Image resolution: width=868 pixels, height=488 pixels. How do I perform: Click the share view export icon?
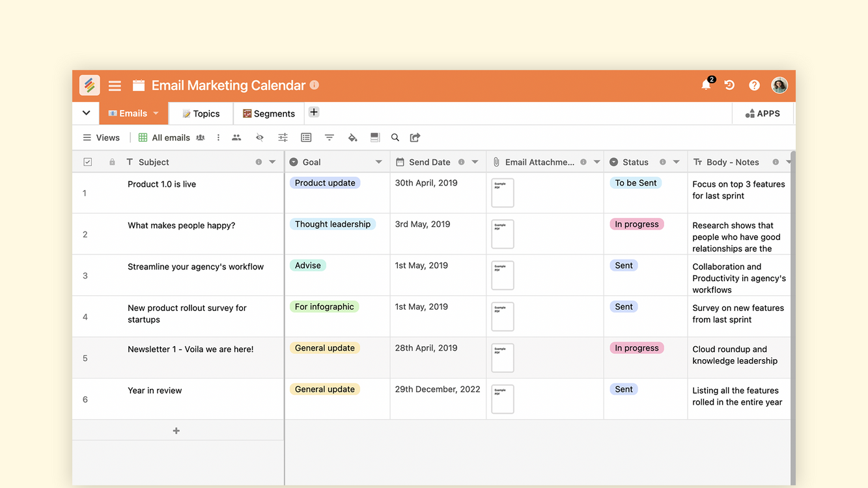click(x=415, y=137)
